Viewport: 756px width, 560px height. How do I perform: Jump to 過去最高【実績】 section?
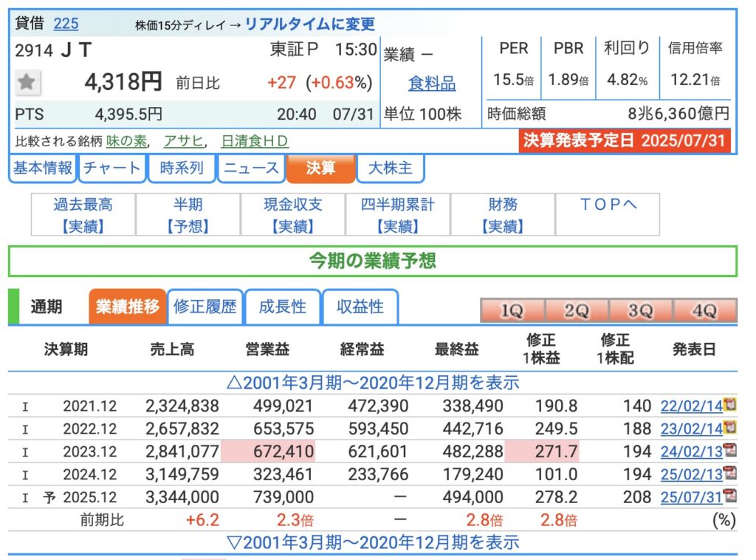[x=83, y=215]
